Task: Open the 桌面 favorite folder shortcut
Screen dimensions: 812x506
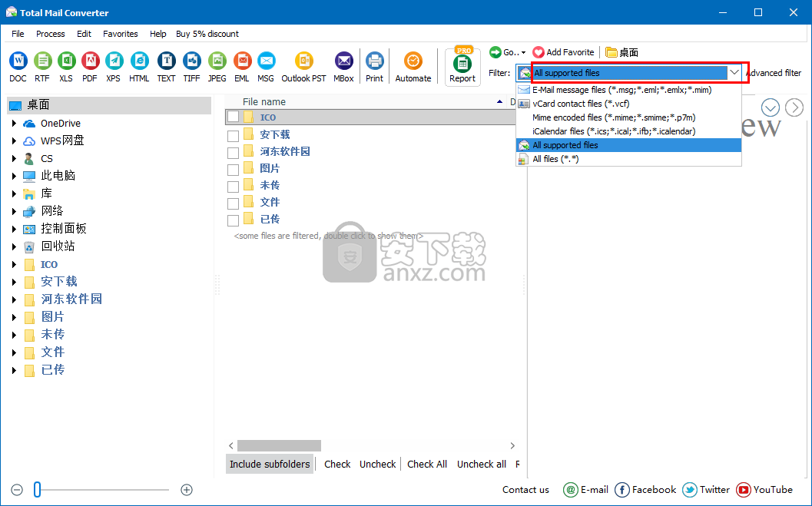Action: [622, 52]
